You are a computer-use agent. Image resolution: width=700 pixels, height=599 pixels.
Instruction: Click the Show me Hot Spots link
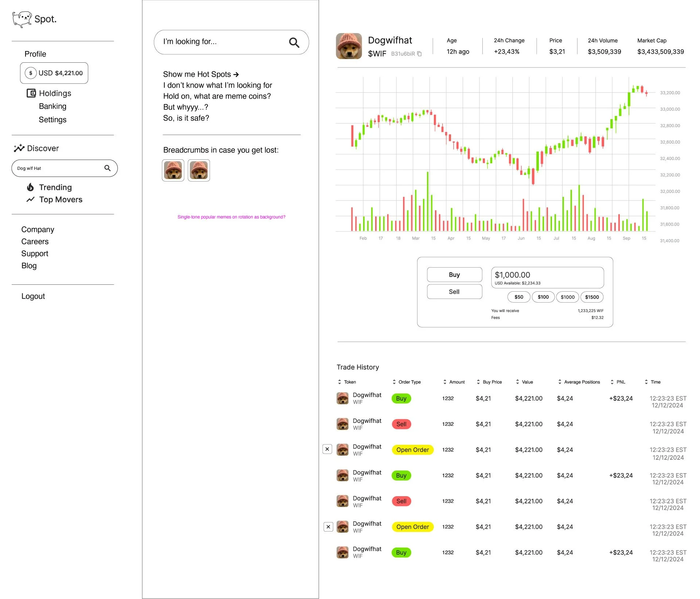click(201, 74)
